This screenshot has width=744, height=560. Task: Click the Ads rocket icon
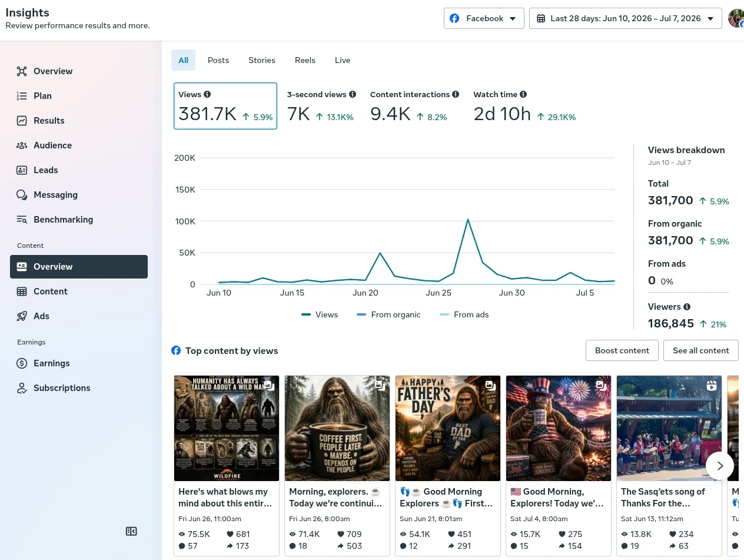click(22, 316)
